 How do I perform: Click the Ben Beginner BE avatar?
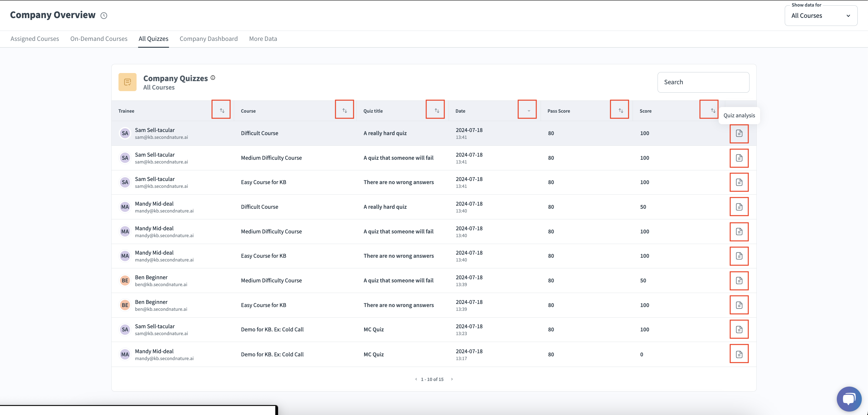[x=125, y=281]
